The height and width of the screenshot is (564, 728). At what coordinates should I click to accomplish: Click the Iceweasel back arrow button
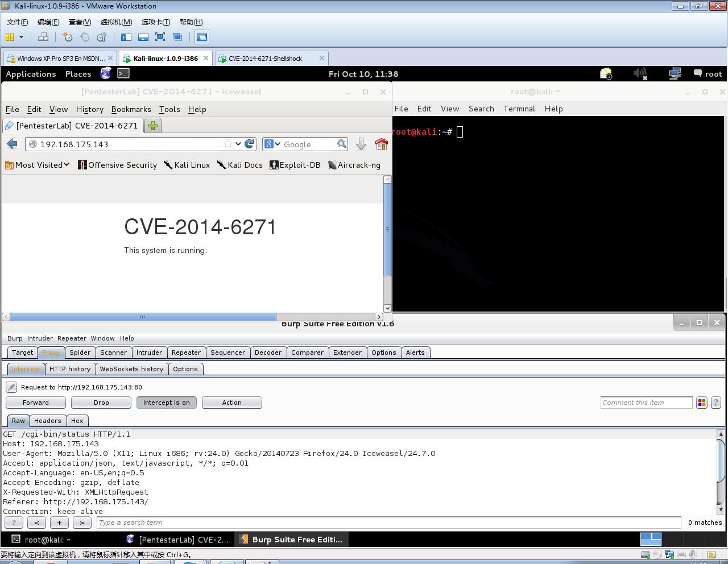point(12,144)
